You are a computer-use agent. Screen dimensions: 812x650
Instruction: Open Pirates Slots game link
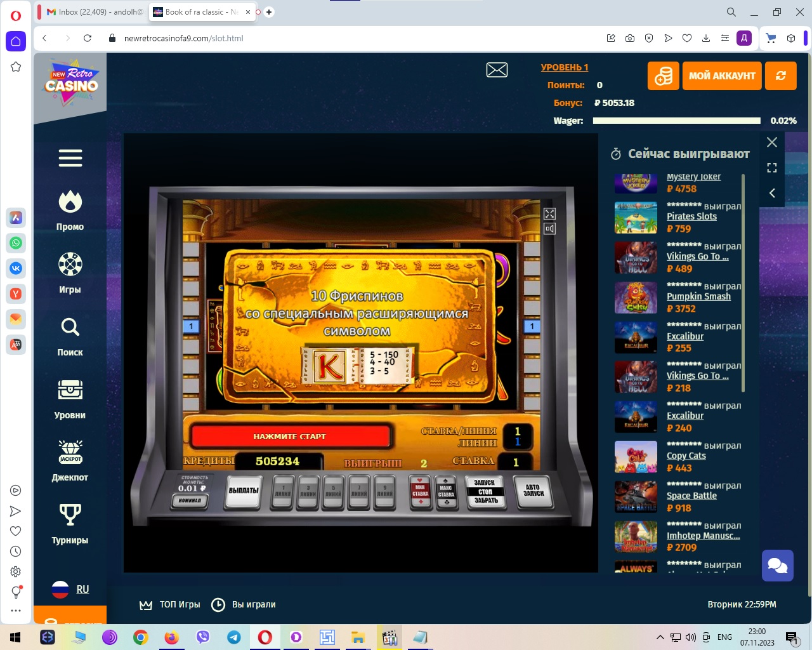[691, 216]
